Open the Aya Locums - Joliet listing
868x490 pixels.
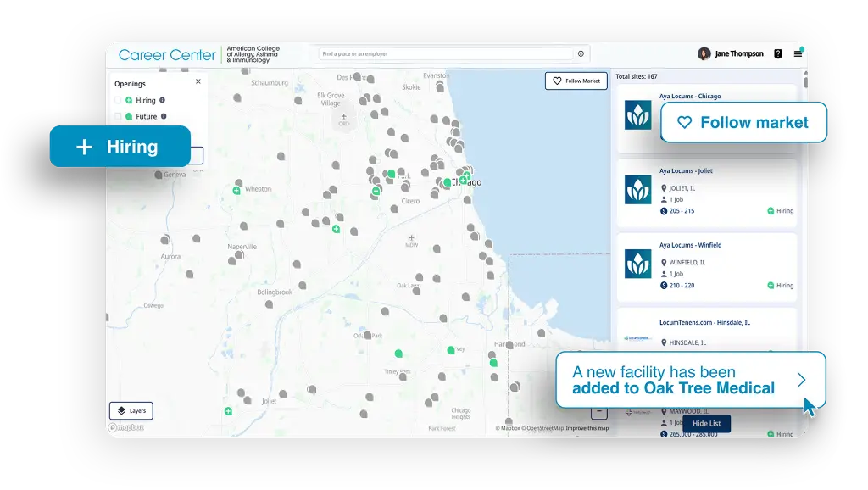pyautogui.click(x=706, y=192)
